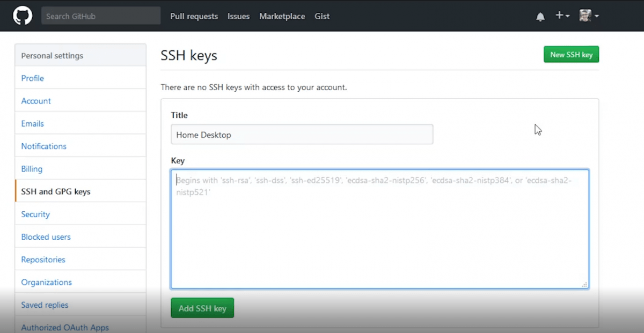Open the Marketplace
This screenshot has height=333, width=644.
click(282, 17)
